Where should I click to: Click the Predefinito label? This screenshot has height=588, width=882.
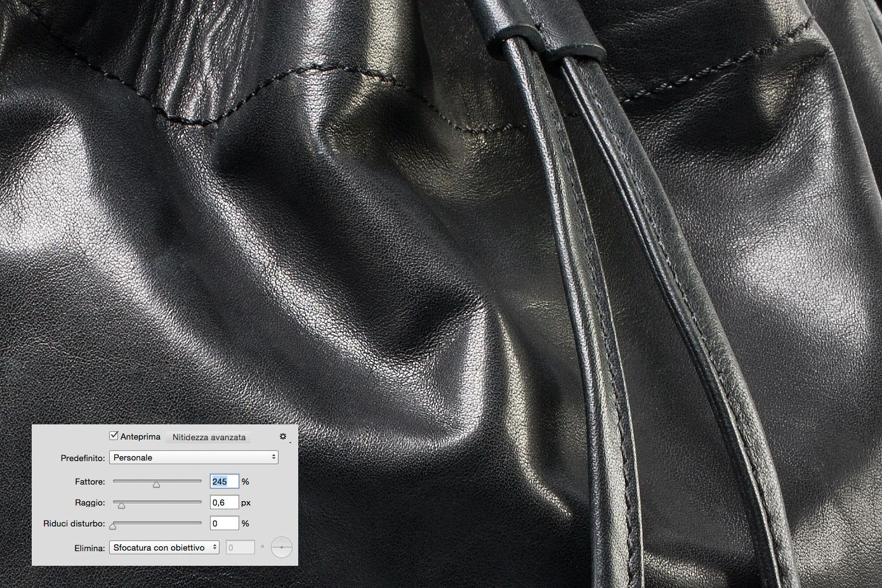(x=82, y=458)
